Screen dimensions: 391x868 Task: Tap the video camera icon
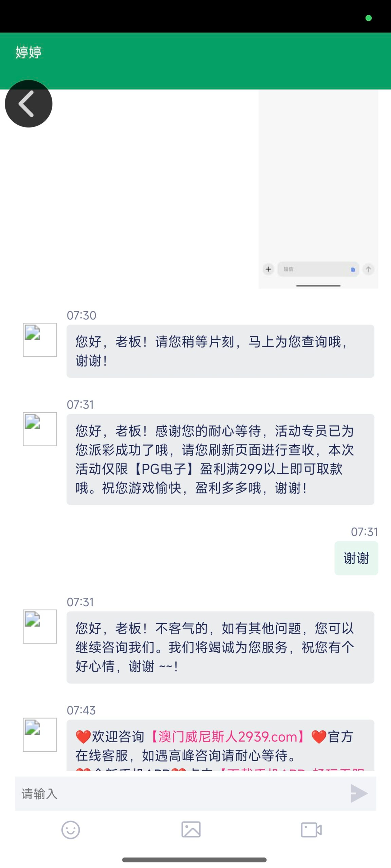click(x=311, y=830)
